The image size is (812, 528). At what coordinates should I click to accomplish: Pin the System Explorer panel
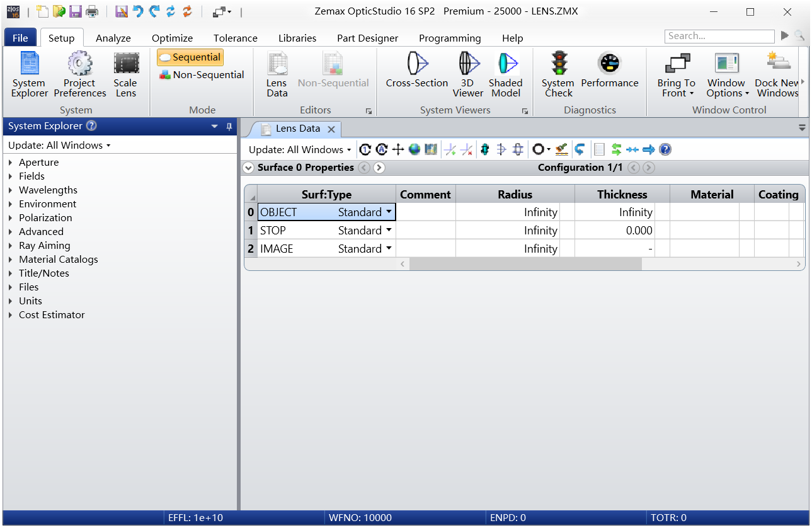pos(229,127)
